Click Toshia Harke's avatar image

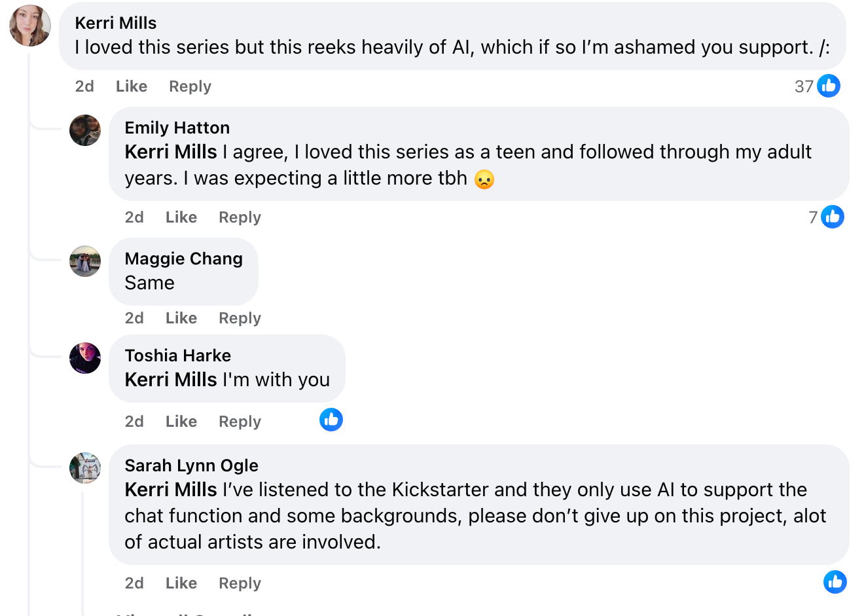tap(85, 358)
